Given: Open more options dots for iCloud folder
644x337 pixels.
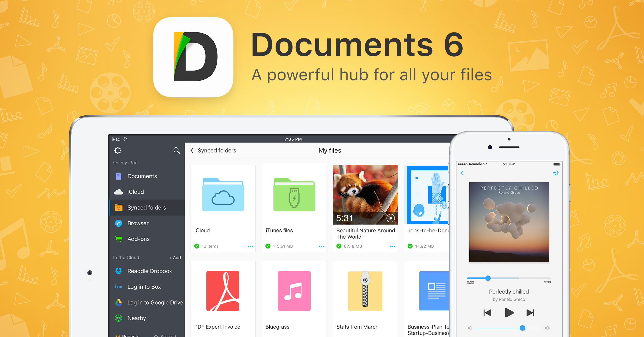Looking at the screenshot, I should point(250,246).
